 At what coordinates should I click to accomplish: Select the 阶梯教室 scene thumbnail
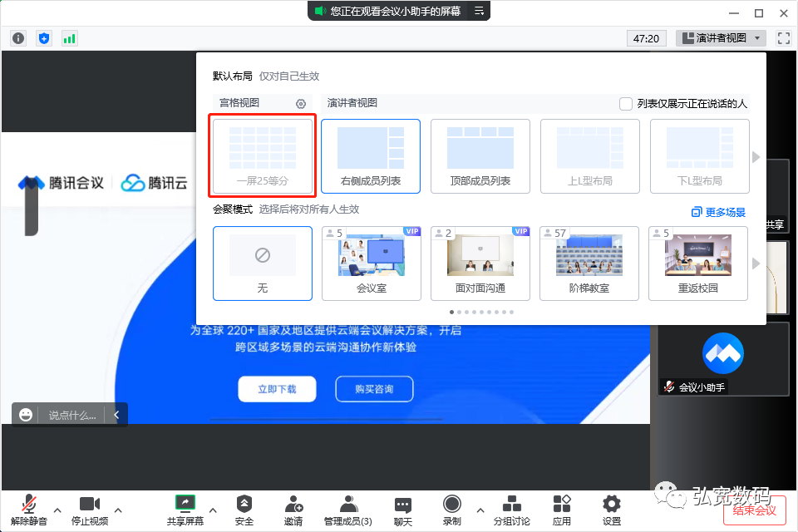pos(589,264)
